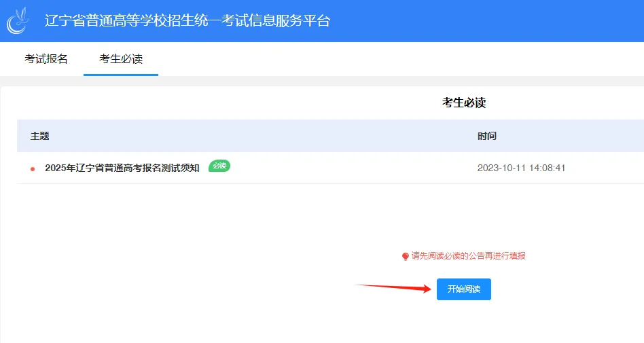This screenshot has width=644, height=343.
Task: Click the 主题 column header
Action: point(40,136)
